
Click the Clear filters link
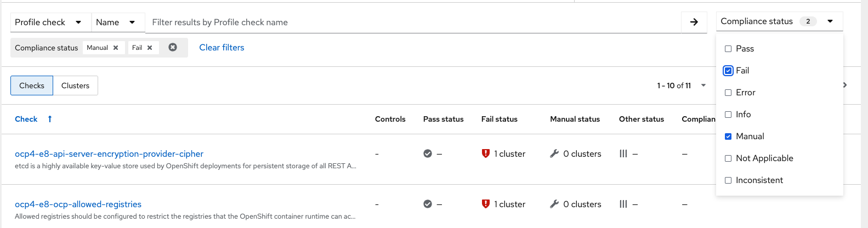point(222,48)
